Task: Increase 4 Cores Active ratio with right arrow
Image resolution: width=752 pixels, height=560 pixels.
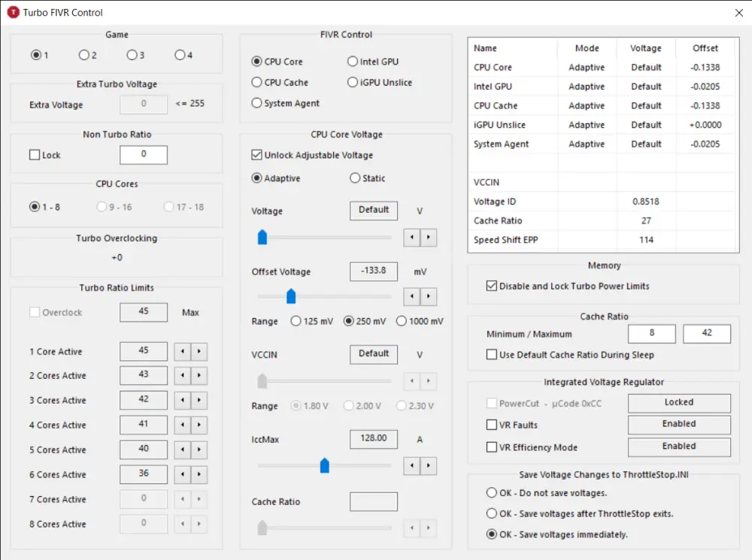Action: 199,425
